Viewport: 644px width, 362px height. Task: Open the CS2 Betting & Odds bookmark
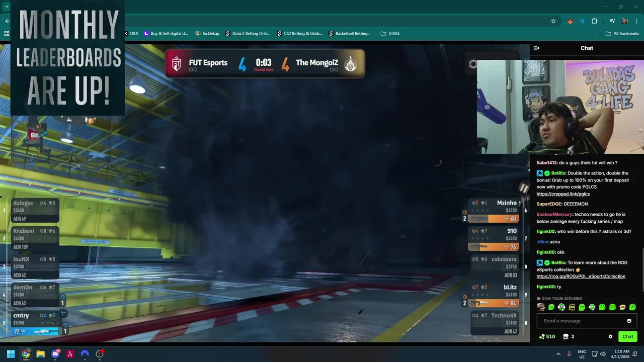[x=300, y=34]
